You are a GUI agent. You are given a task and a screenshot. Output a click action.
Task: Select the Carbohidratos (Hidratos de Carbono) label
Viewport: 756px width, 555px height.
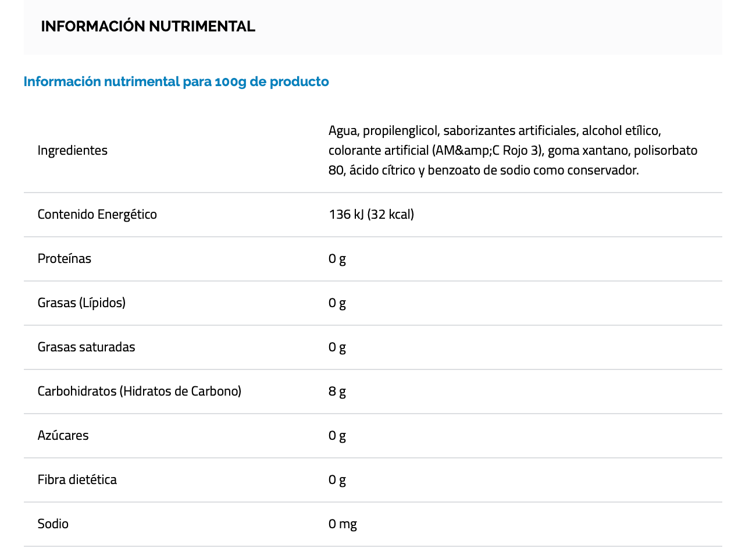tap(139, 391)
